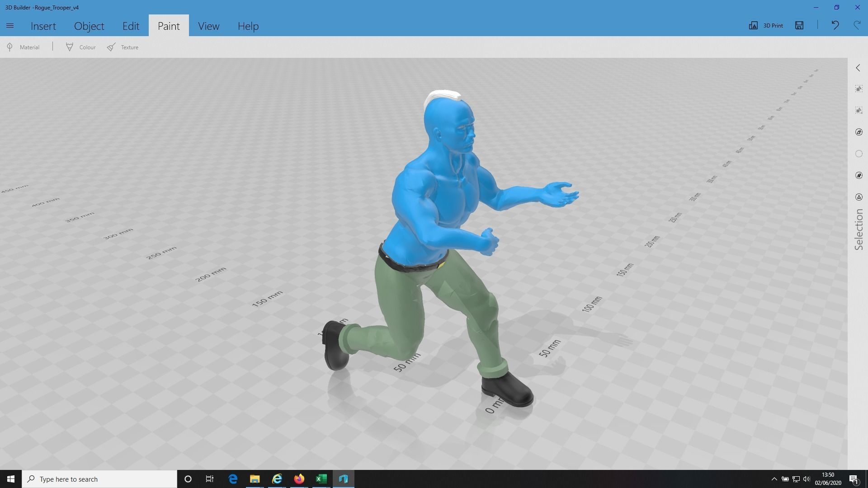Screen dimensions: 868x488
Task: Open the Edit tab
Action: [131, 26]
